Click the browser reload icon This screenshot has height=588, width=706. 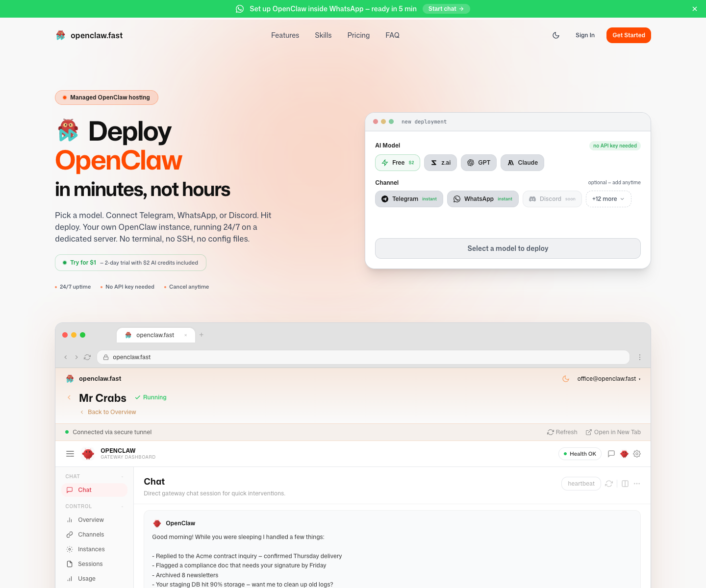tap(87, 357)
